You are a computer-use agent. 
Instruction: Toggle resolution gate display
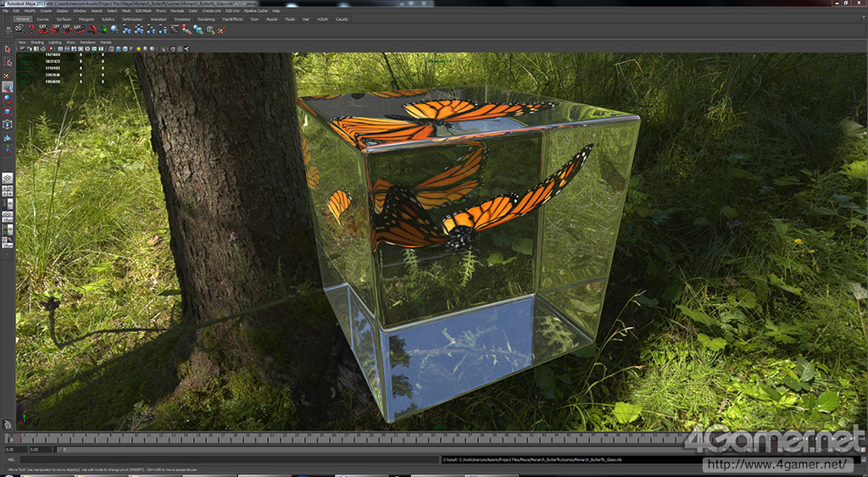[x=74, y=48]
